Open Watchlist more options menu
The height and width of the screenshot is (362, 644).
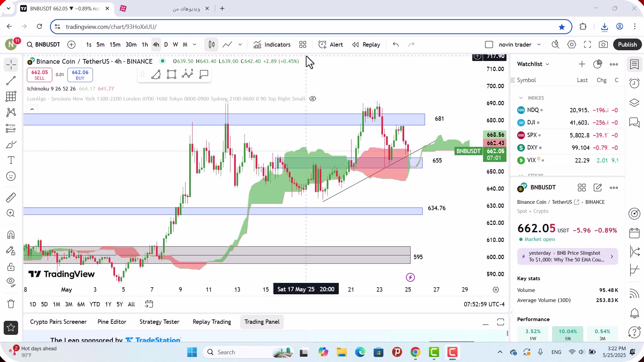[x=614, y=64]
